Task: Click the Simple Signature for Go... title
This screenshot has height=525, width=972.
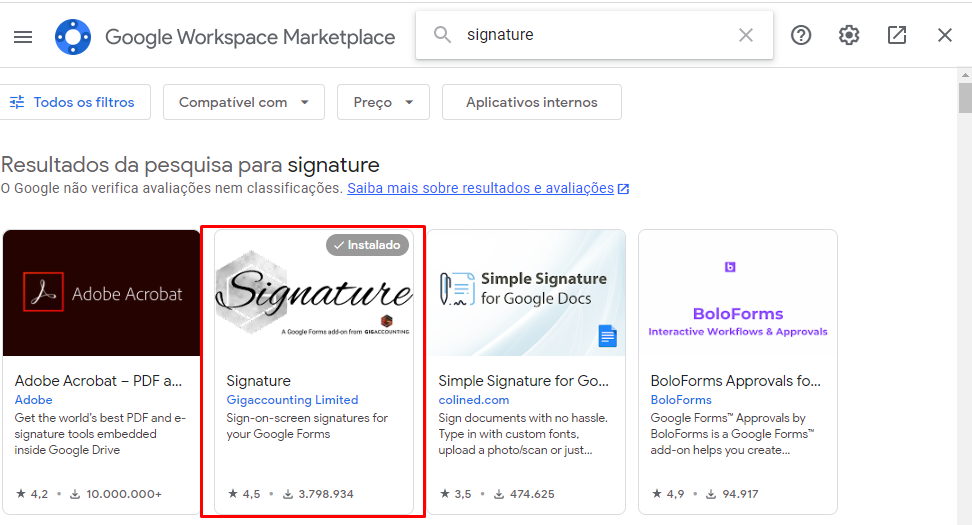Action: (524, 381)
